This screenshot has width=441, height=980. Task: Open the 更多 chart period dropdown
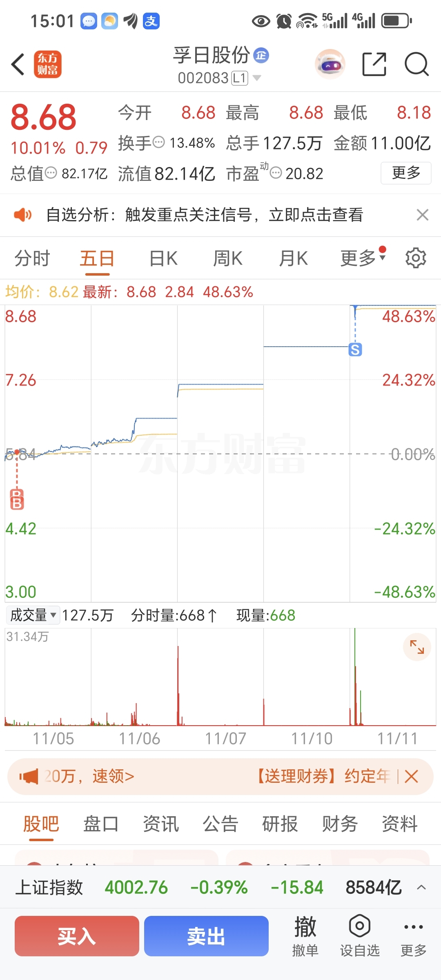tap(363, 258)
